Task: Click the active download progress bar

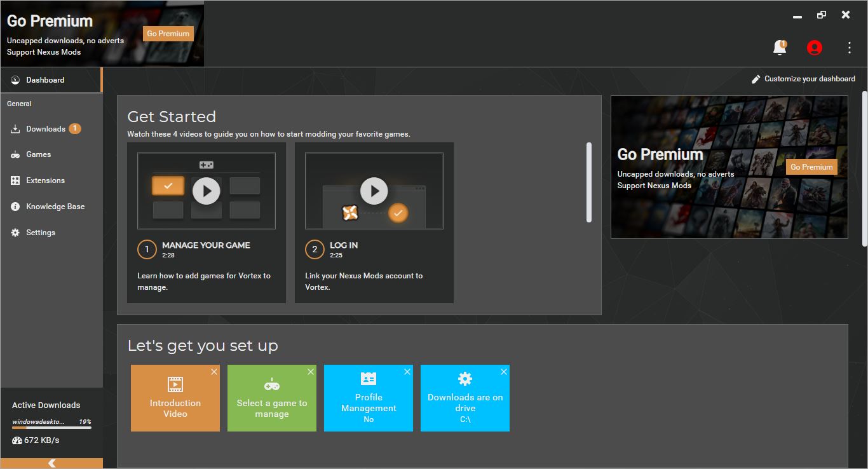Action: (51, 428)
